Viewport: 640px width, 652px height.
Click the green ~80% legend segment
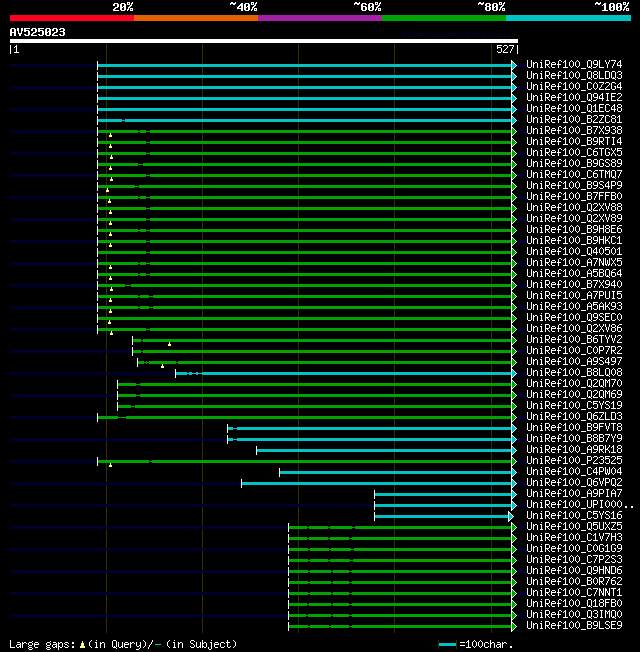pyautogui.click(x=444, y=18)
